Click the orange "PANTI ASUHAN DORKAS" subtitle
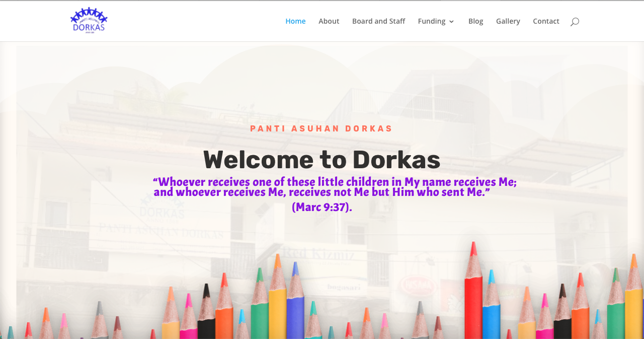The height and width of the screenshot is (339, 644). pyautogui.click(x=321, y=128)
